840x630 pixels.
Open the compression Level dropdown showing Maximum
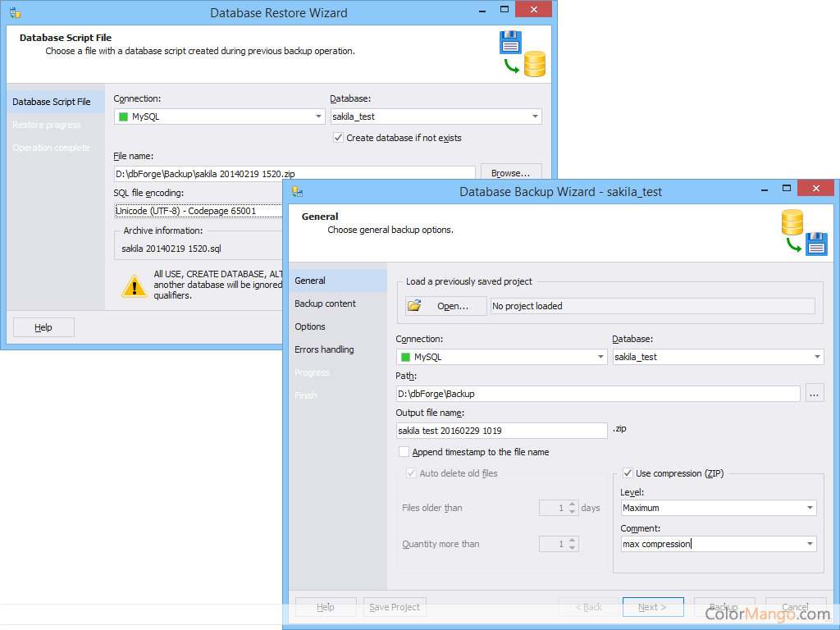pyautogui.click(x=810, y=507)
